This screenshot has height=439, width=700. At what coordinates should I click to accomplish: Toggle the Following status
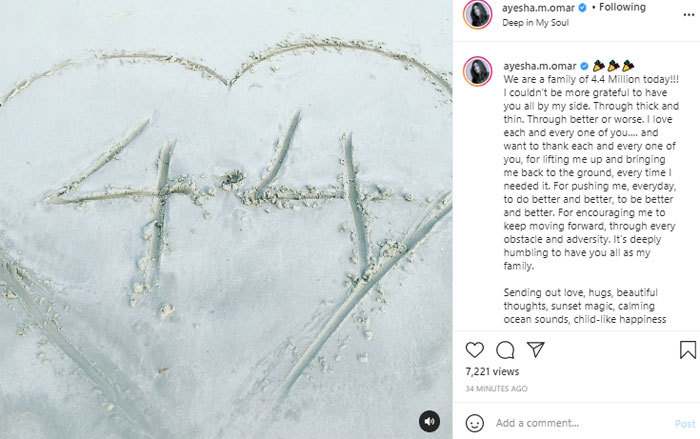coord(622,7)
